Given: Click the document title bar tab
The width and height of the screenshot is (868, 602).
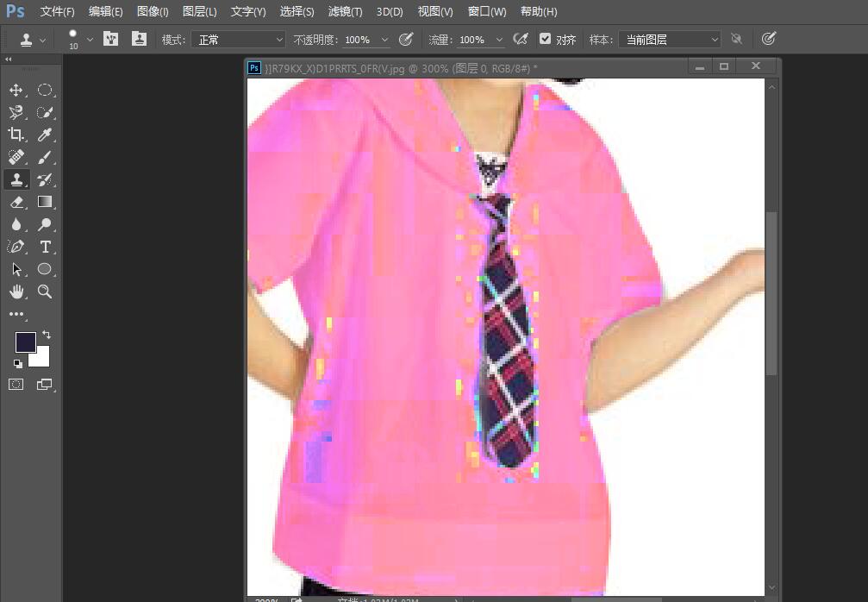Looking at the screenshot, I should point(401,68).
